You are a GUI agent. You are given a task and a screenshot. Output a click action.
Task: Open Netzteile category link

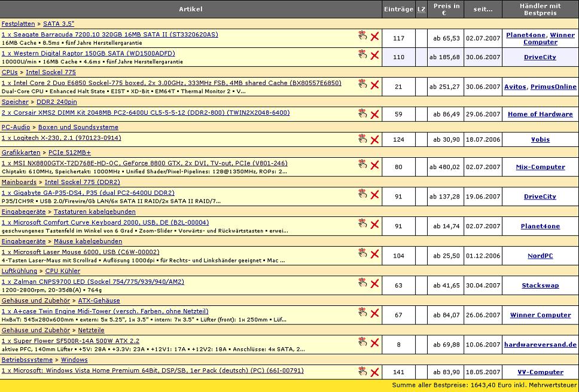click(91, 330)
